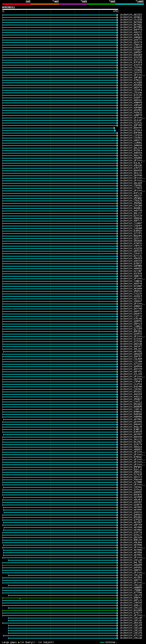Click the purple ~60% identity legend segment

[x=73, y=4]
